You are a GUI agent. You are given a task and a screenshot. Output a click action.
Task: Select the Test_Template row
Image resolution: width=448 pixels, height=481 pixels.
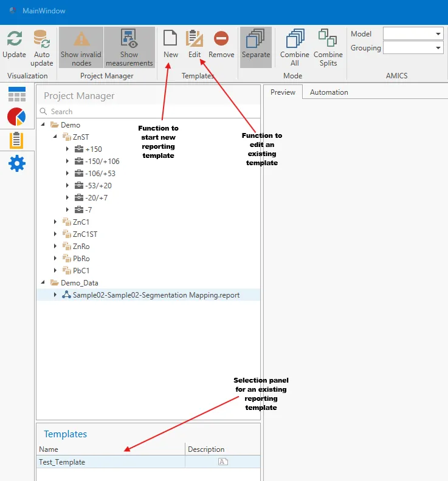click(148, 462)
